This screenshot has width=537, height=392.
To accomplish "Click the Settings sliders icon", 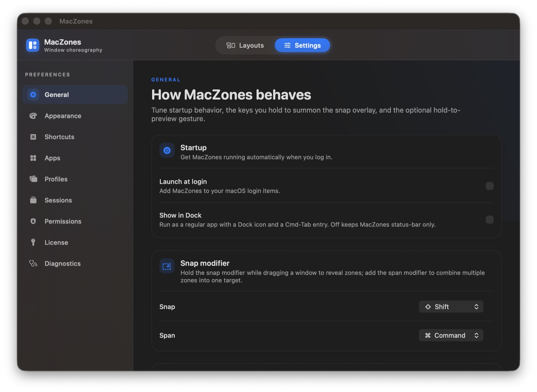I will pyautogui.click(x=287, y=45).
